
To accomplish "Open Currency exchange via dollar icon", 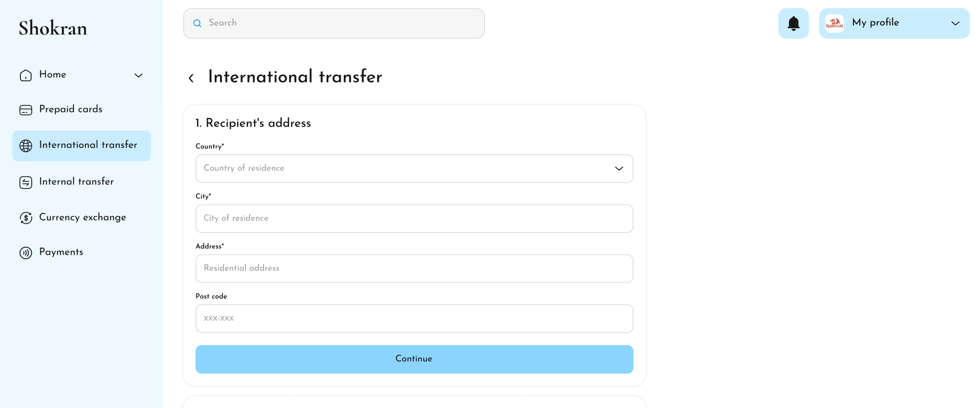I will [25, 218].
